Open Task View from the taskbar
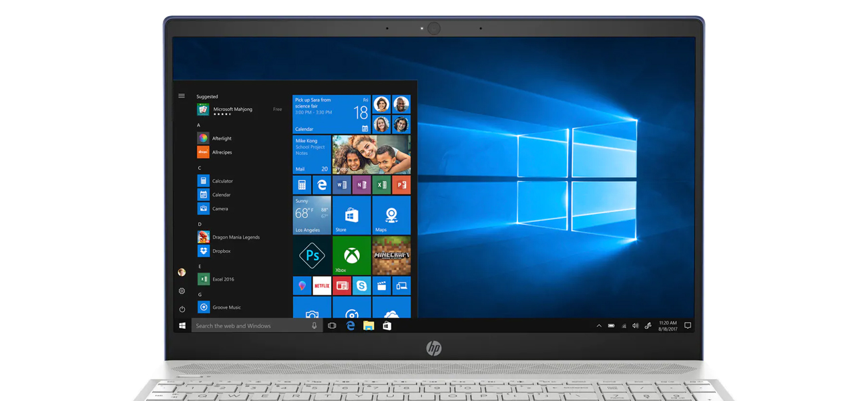Screen dimensions: 868x401 click(332, 326)
